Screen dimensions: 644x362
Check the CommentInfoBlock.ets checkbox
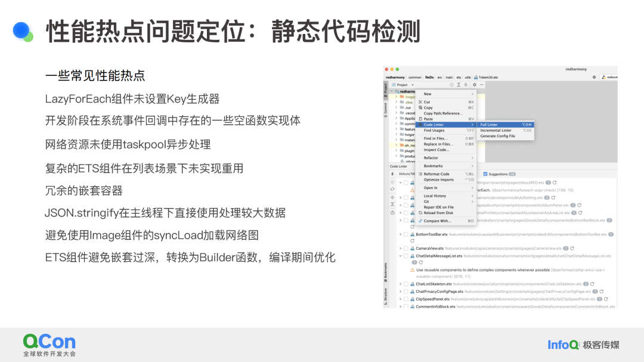(x=406, y=307)
